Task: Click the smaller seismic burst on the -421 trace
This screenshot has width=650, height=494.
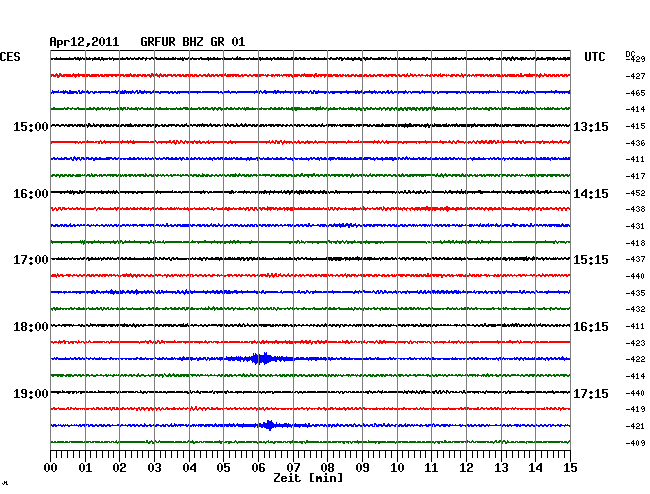Action: tap(269, 425)
